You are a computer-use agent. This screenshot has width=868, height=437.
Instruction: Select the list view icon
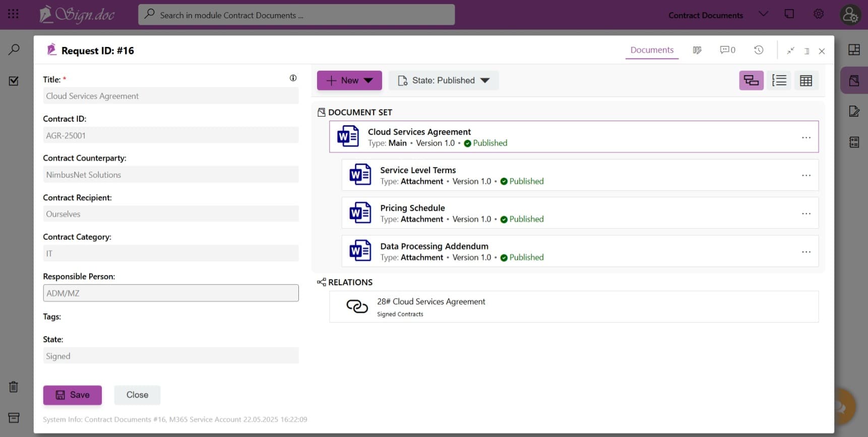779,80
